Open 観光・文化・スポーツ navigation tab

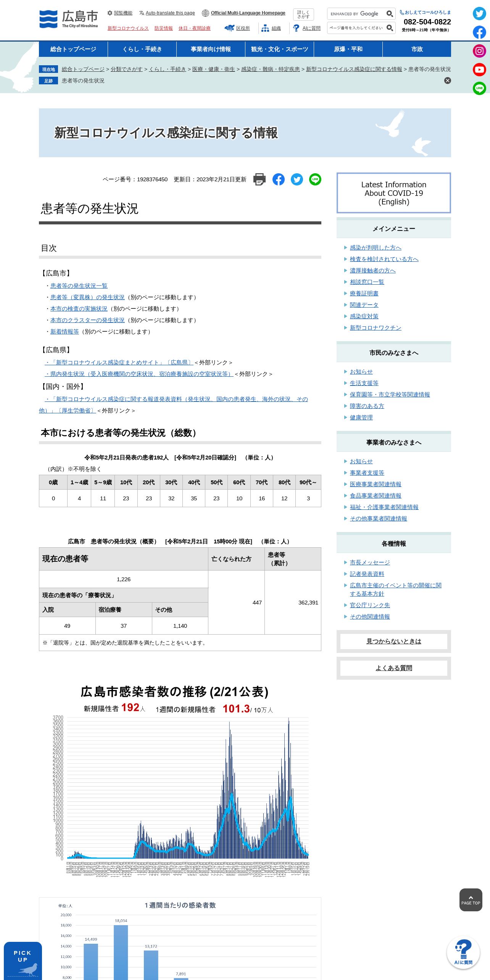[x=279, y=49]
